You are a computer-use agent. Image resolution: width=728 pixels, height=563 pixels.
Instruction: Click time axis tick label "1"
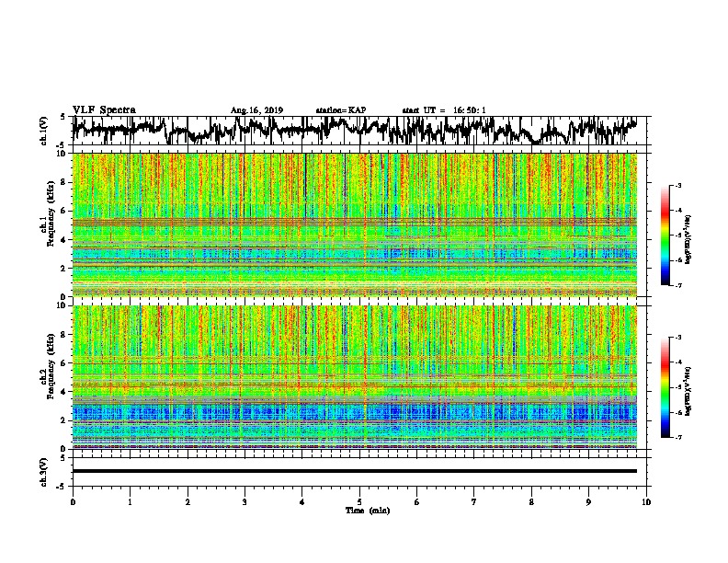pos(130,502)
